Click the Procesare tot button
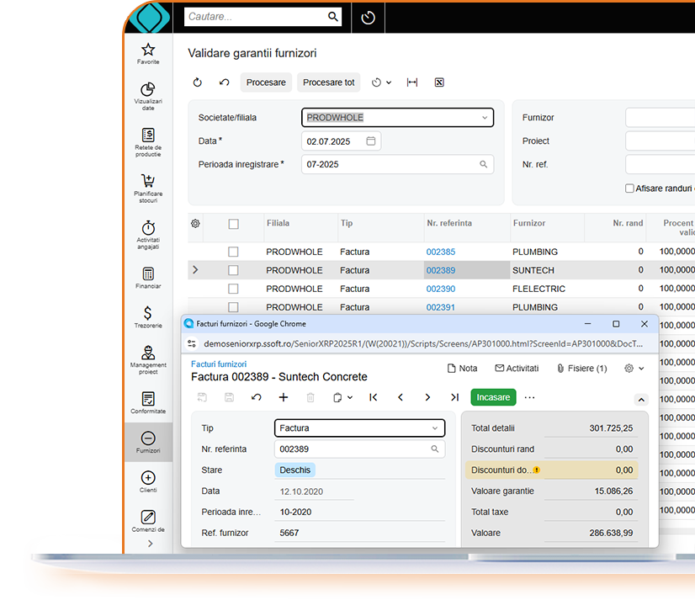Image resolution: width=695 pixels, height=616 pixels. pyautogui.click(x=328, y=82)
